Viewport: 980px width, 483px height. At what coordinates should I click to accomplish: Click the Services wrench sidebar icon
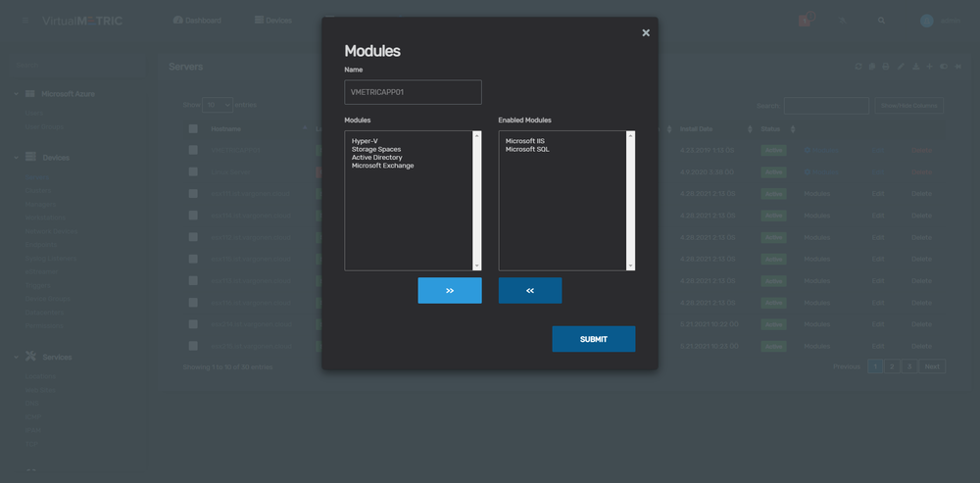point(30,357)
